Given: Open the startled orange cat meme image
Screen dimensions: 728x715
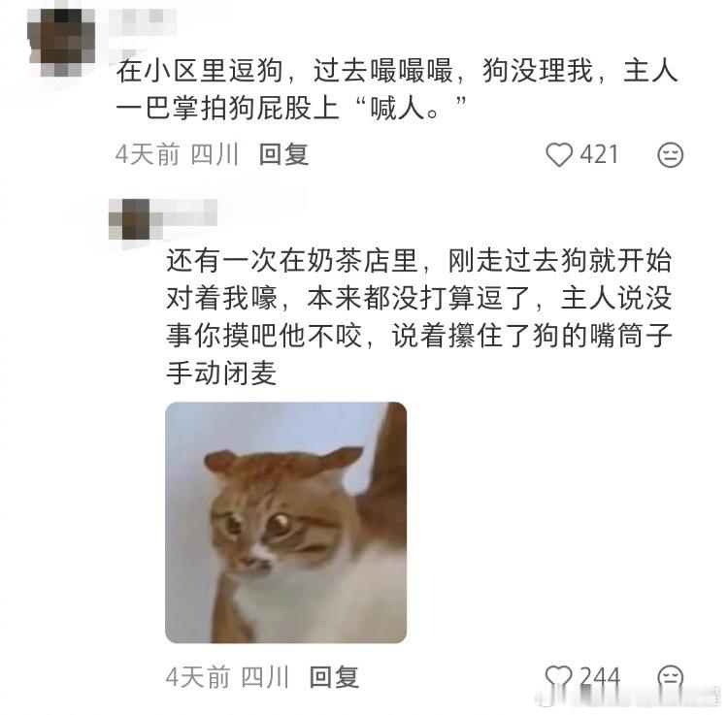Looking at the screenshot, I should tap(286, 523).
